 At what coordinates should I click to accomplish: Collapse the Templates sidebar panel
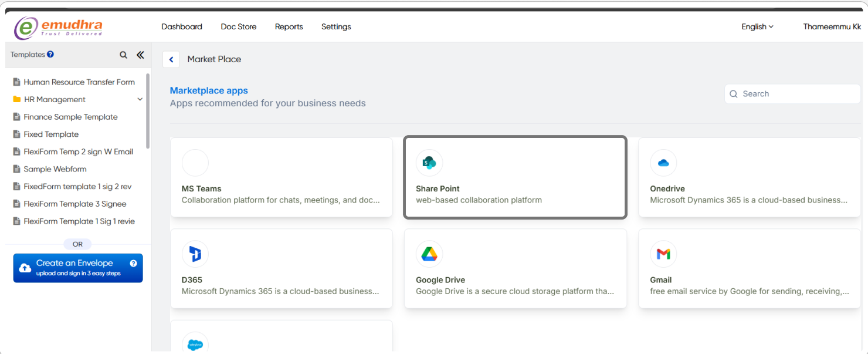point(140,55)
